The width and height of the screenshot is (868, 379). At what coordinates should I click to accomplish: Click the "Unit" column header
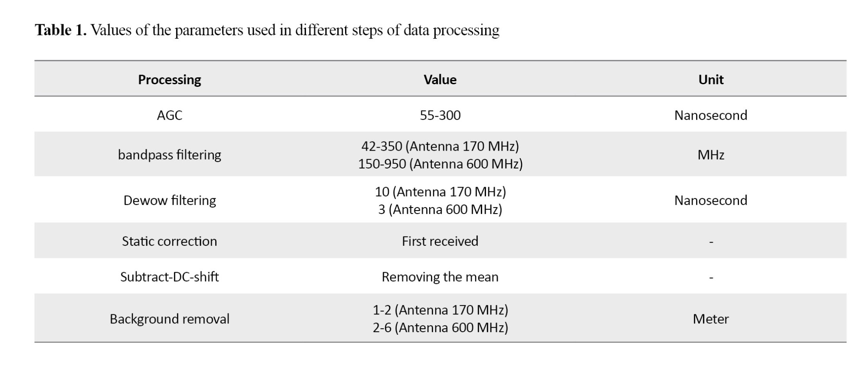(x=711, y=79)
